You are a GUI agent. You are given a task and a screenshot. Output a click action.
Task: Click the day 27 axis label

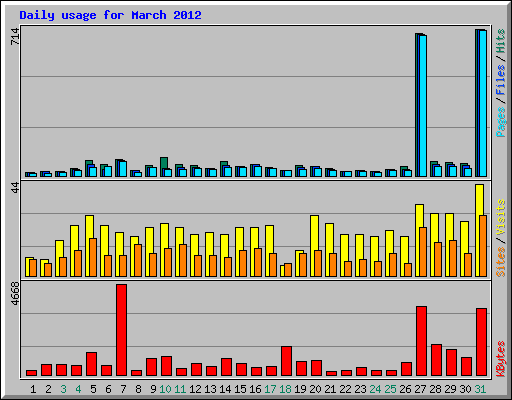click(420, 389)
